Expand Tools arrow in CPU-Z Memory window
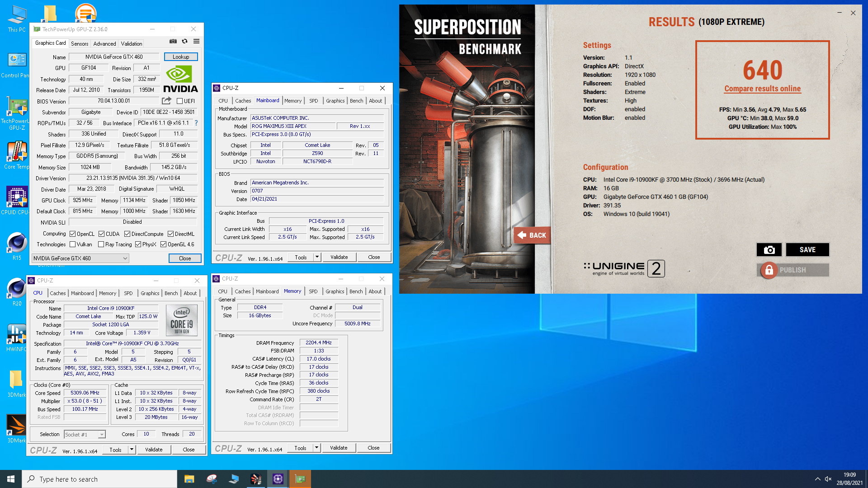868x488 pixels. [316, 448]
